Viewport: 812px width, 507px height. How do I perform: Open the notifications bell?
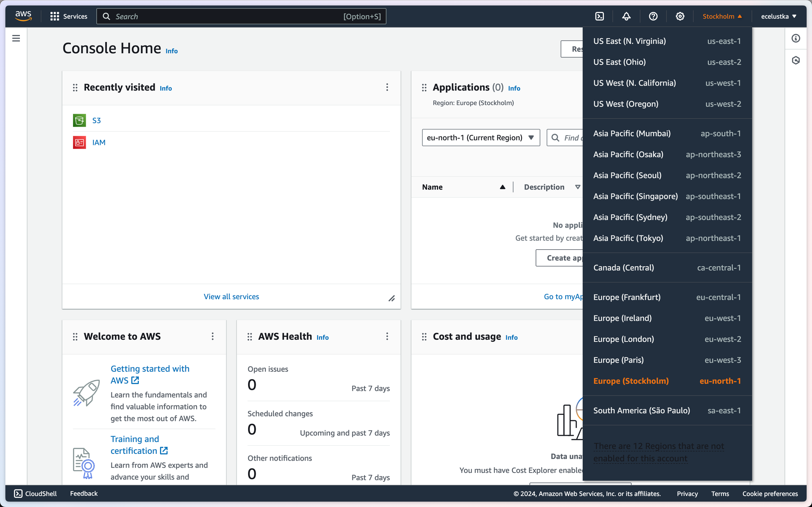tap(626, 16)
